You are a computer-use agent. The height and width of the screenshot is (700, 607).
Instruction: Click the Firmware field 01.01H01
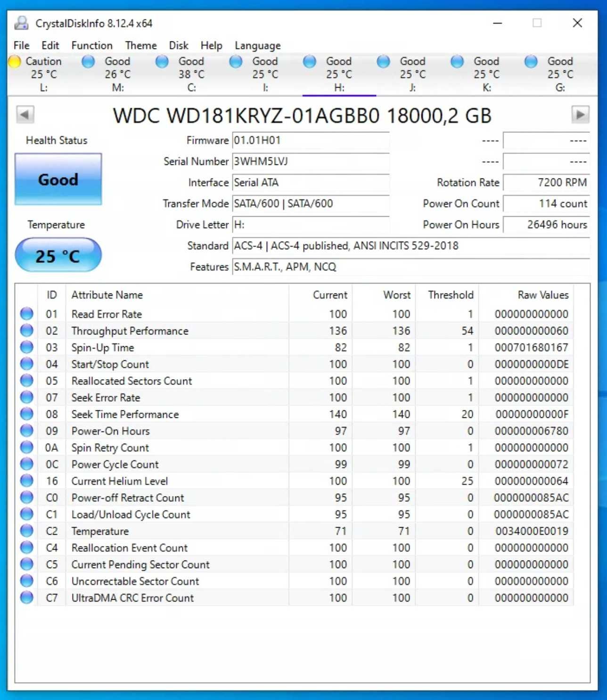pos(311,140)
